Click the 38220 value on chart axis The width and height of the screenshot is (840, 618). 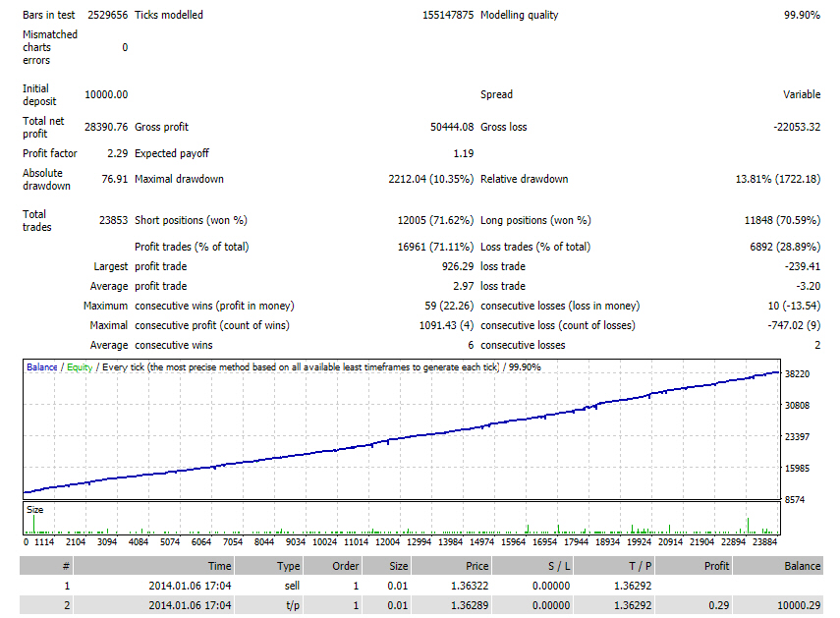tap(797, 374)
